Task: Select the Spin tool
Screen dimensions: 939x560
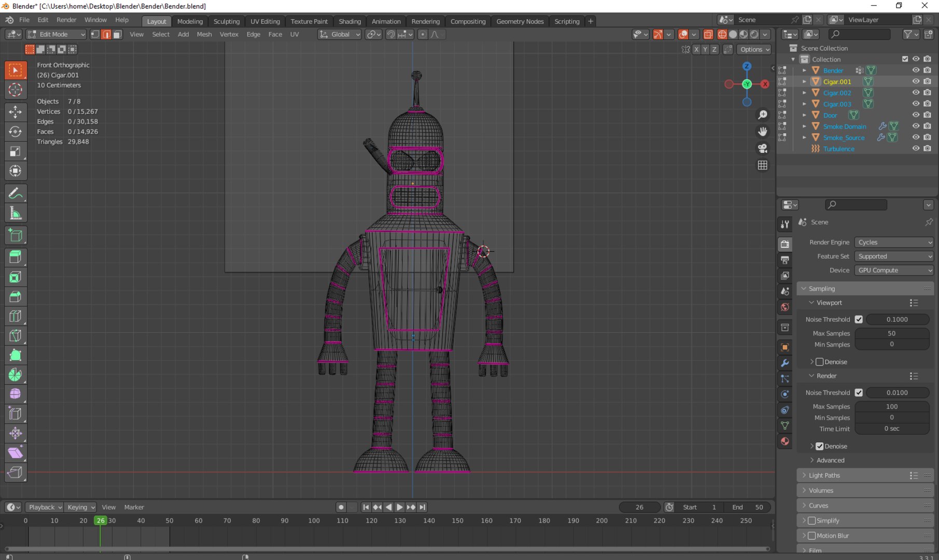Action: coord(16,375)
